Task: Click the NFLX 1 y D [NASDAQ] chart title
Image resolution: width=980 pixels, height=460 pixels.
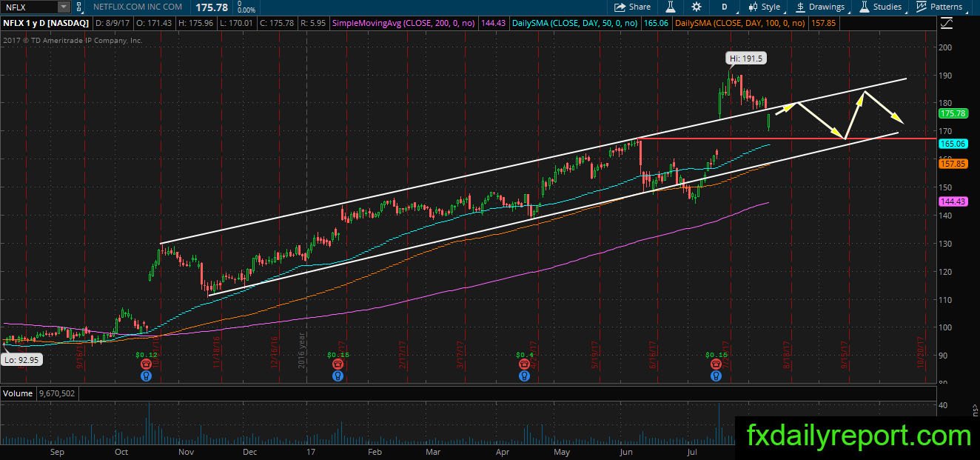Action: (47, 23)
